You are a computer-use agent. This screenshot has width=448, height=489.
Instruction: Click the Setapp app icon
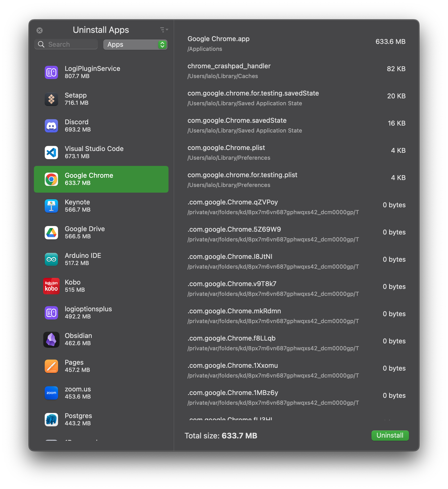tap(51, 99)
